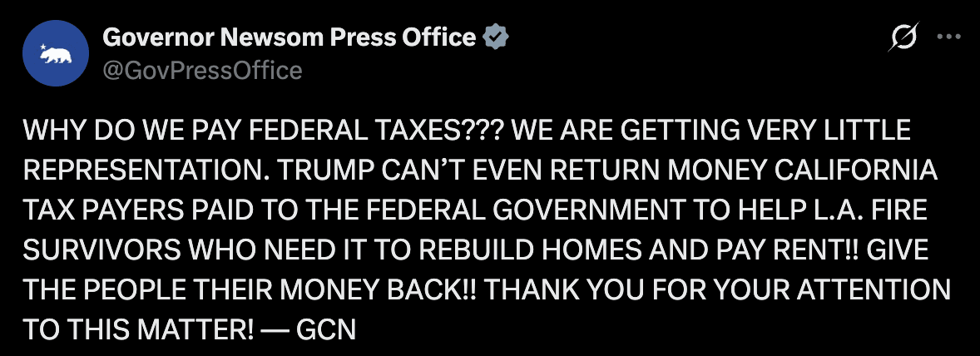The height and width of the screenshot is (356, 980).
Task: Open the @GovPressOffice handle link
Action: pos(201,71)
